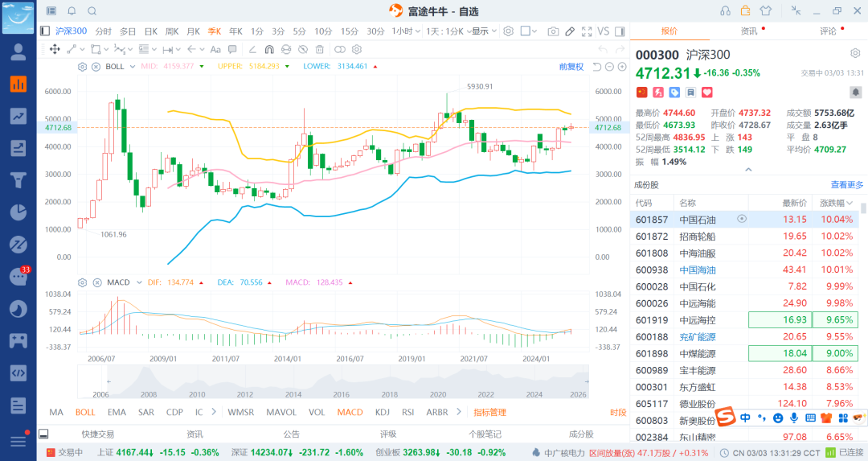Open 指标管理 indicator management
868x461 pixels.
(x=489, y=412)
